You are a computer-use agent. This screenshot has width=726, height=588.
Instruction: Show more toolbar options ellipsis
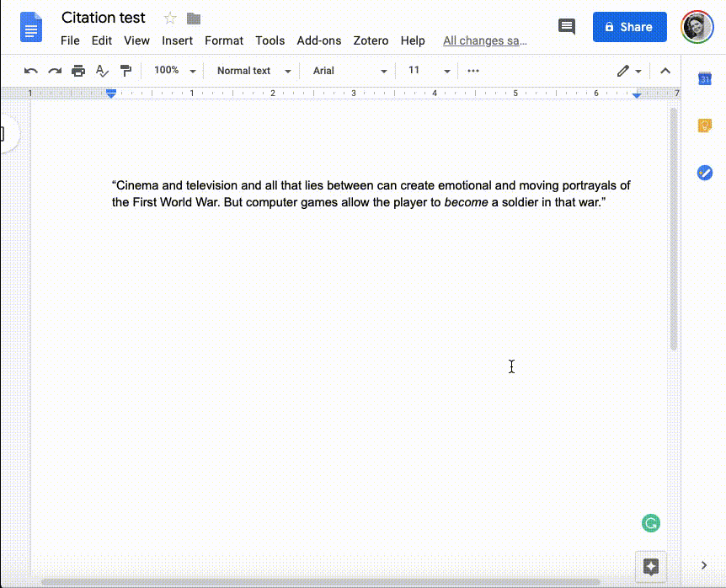click(x=472, y=71)
